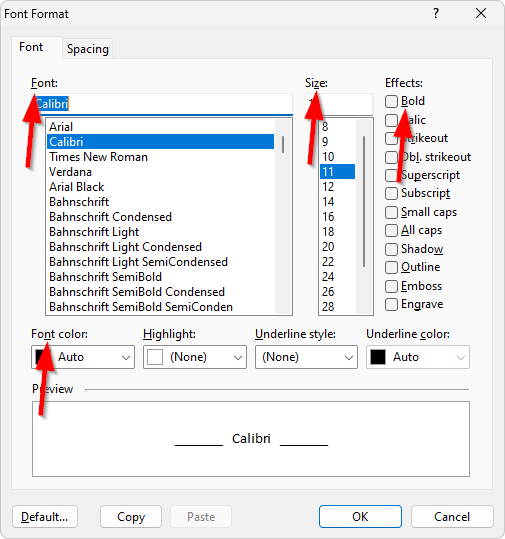This screenshot has height=539, width=505.
Task: Click the Default... button
Action: (x=45, y=517)
